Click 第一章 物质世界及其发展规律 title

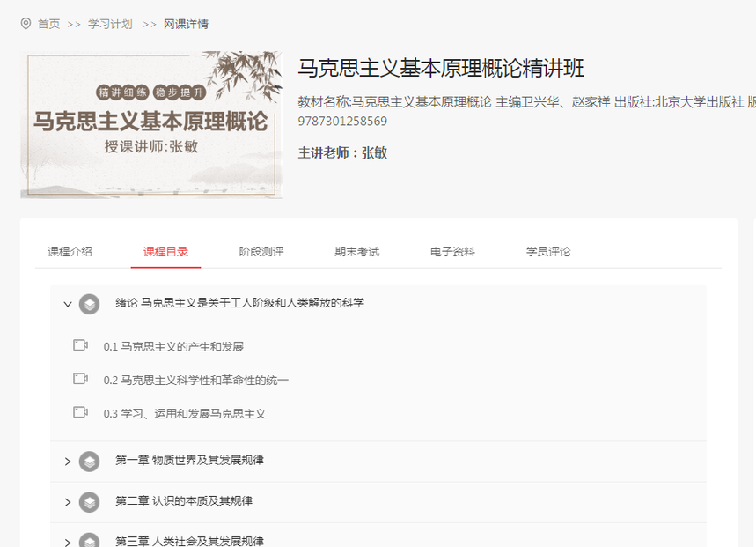pyautogui.click(x=189, y=460)
